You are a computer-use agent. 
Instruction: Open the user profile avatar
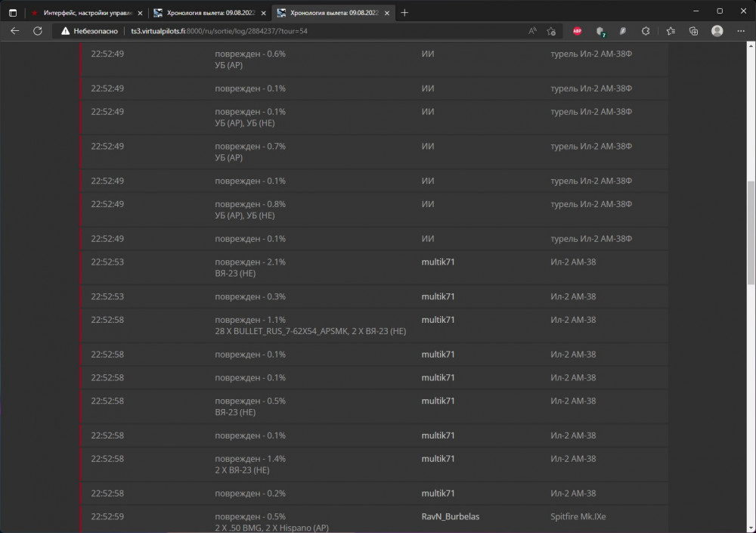[717, 31]
